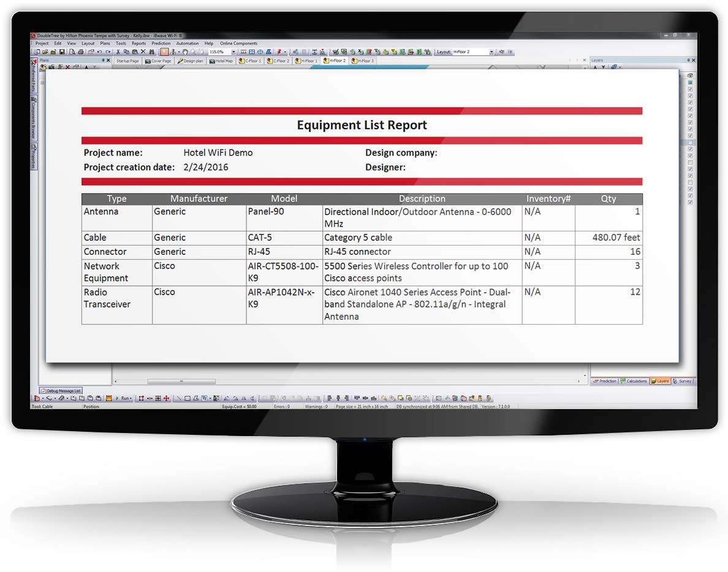Screen dimensions: 728x572
Task: Click the New project toolbar icon
Action: [x=37, y=52]
